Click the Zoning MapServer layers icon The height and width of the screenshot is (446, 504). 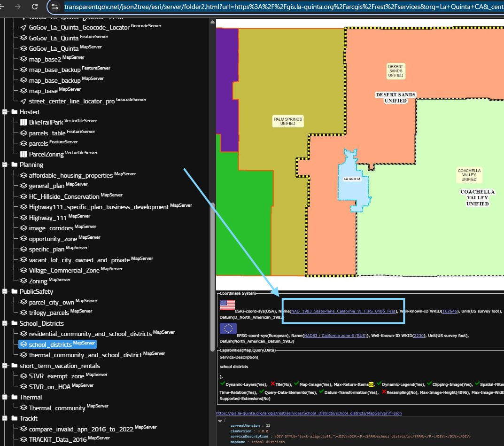[24, 281]
